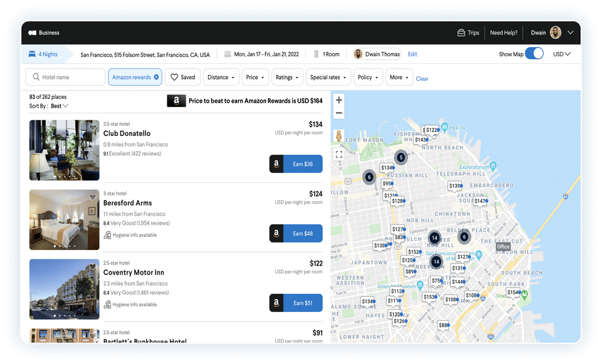Select the $75 map price pin

pos(436,281)
